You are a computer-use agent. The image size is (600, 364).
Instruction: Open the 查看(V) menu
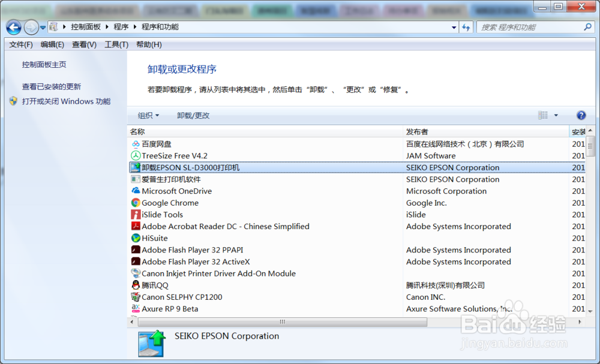pyautogui.click(x=84, y=45)
